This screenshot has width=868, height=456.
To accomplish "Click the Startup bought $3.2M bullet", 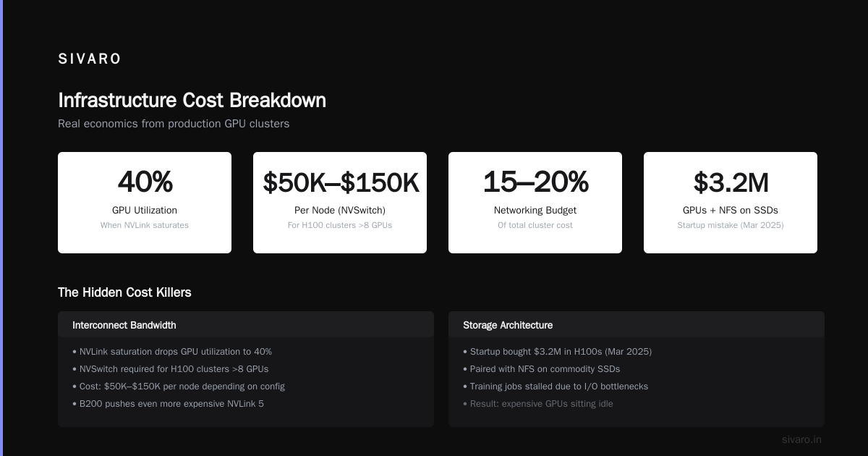I will pyautogui.click(x=557, y=352).
